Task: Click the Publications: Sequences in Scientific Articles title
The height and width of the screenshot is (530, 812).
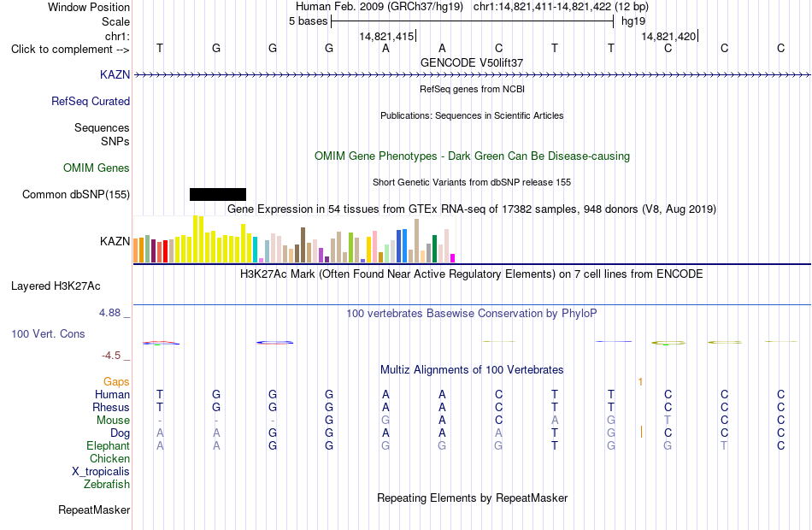Action: 472,115
